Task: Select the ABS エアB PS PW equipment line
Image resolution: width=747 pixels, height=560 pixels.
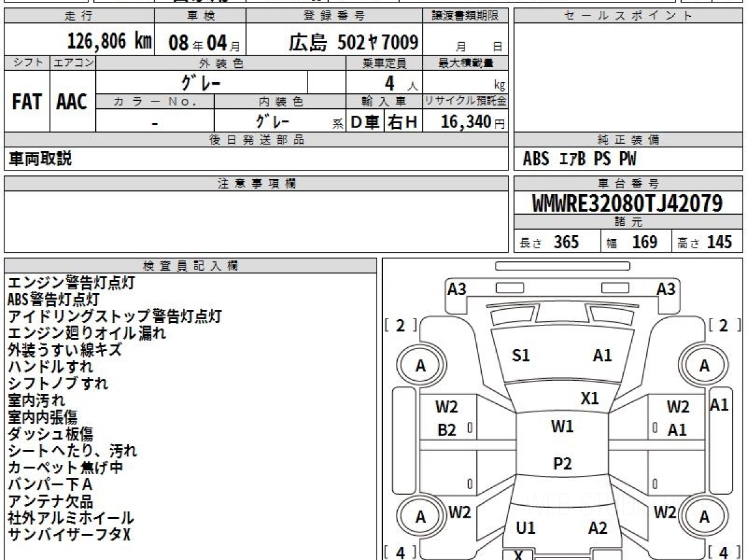Action: 580,159
